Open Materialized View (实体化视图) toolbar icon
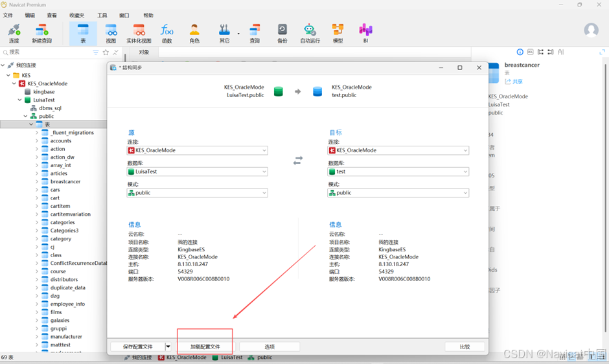This screenshot has height=364, width=609. [x=139, y=34]
